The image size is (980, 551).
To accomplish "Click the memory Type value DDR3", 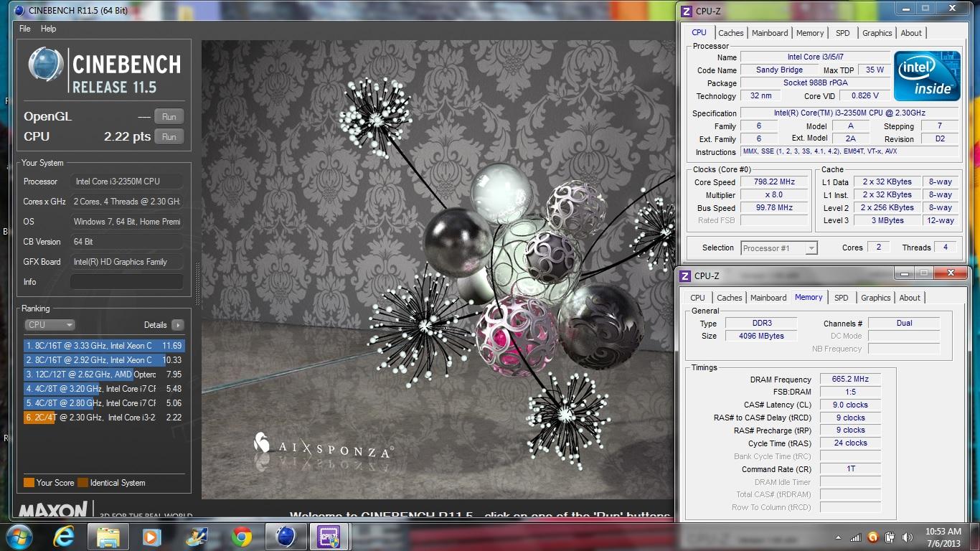I will coord(760,324).
